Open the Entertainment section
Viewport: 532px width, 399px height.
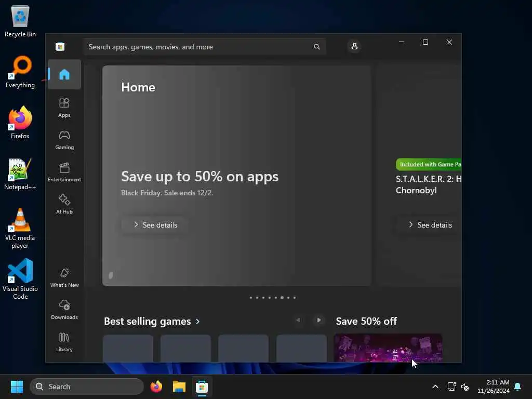pyautogui.click(x=64, y=172)
